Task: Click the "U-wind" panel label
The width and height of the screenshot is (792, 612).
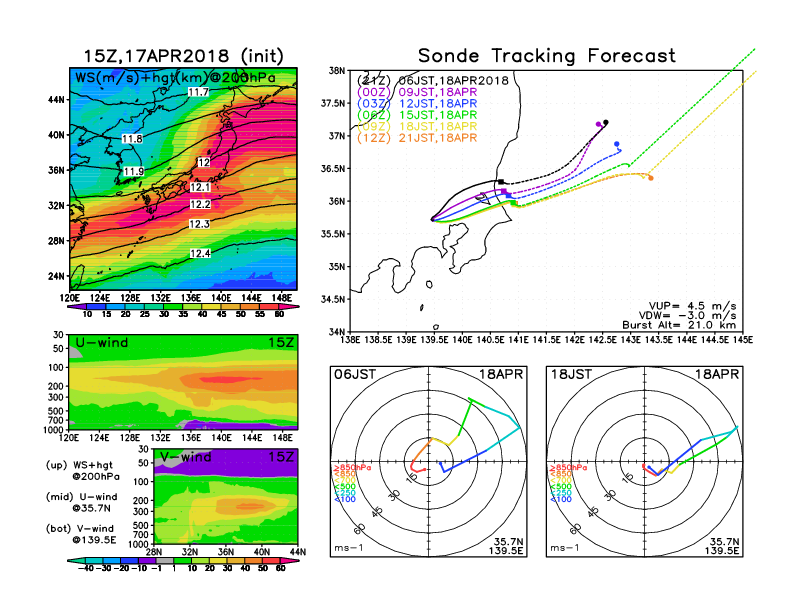Action: click(x=102, y=343)
